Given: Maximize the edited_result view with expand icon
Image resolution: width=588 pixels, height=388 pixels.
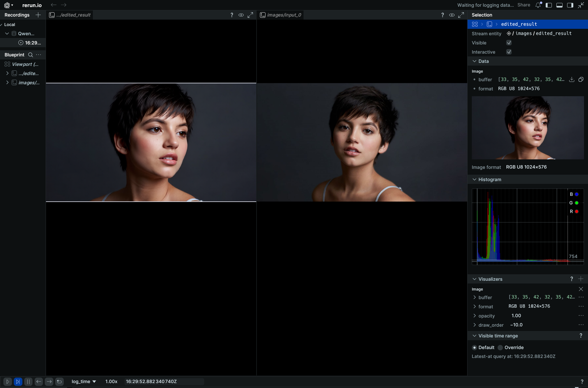Looking at the screenshot, I should tap(250, 15).
